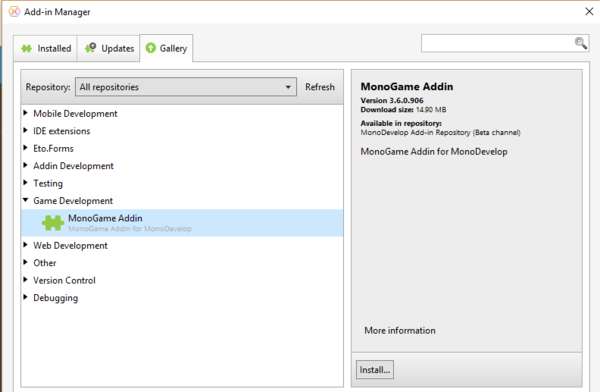600x392 pixels.
Task: Select the Web Development tree label
Action: (70, 246)
